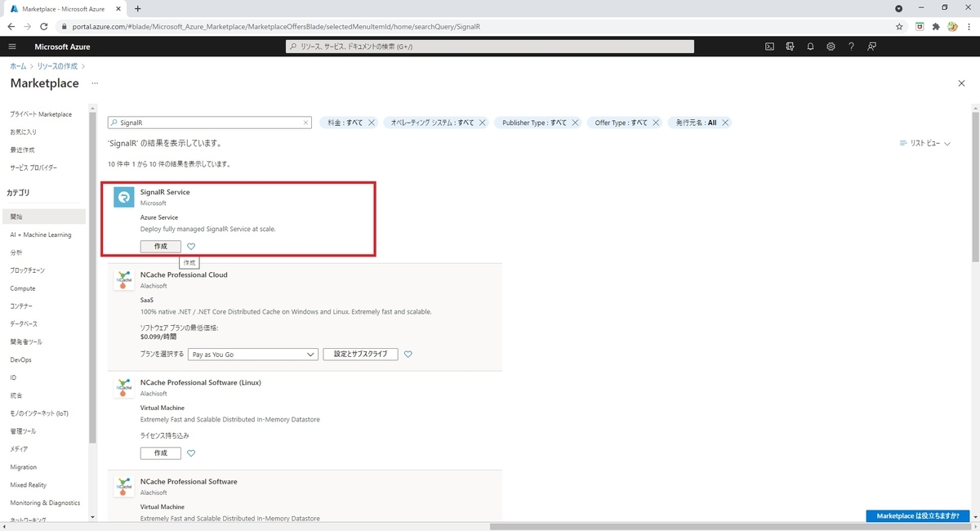Select the Monitoring & Diagnostics category
980x531 pixels.
click(x=45, y=502)
